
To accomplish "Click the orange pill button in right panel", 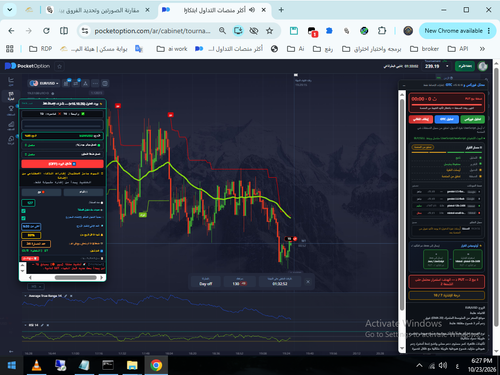I will (422, 147).
